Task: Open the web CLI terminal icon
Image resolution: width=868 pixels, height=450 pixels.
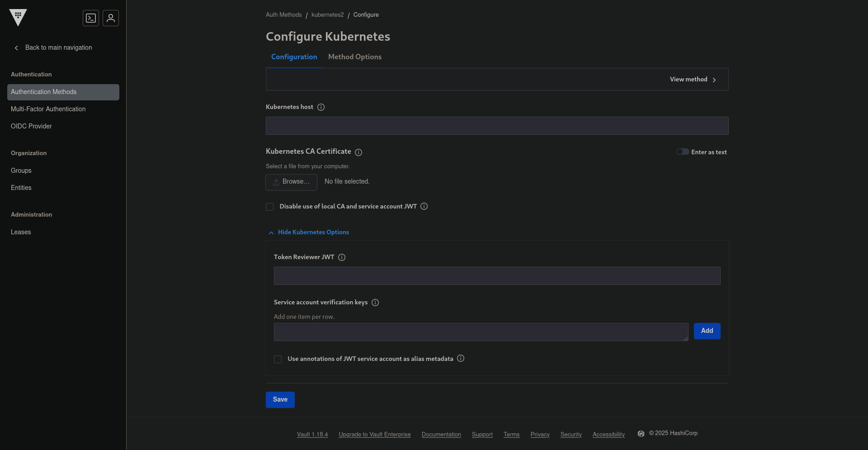Action: pyautogui.click(x=91, y=18)
